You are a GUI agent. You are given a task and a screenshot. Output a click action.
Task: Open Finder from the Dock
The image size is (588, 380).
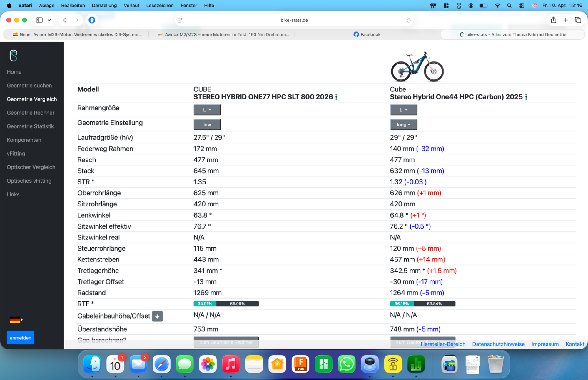92,364
